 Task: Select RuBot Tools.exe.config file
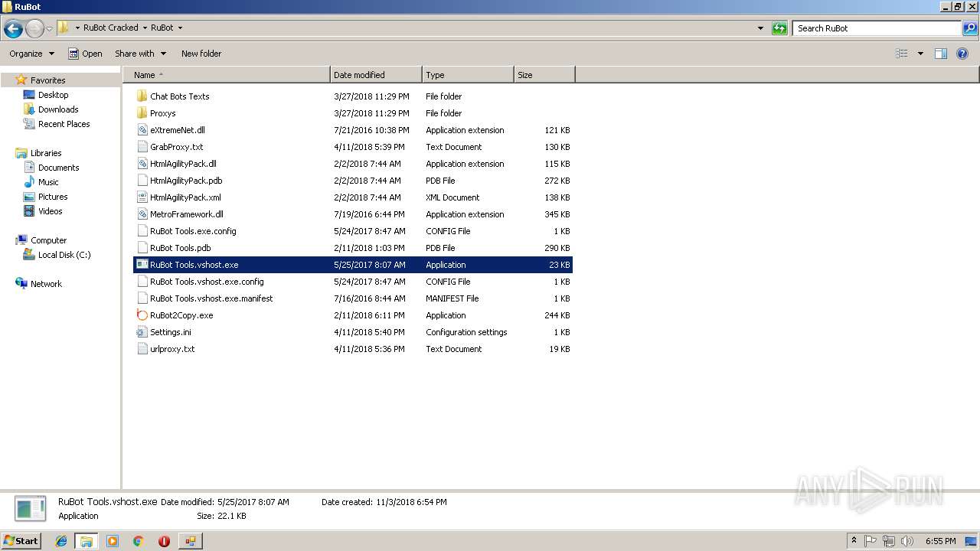point(193,231)
